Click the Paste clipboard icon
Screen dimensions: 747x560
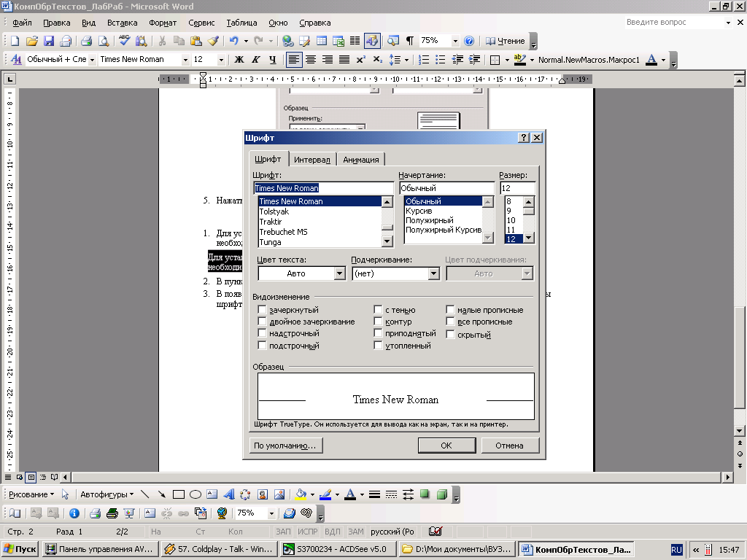tap(196, 42)
